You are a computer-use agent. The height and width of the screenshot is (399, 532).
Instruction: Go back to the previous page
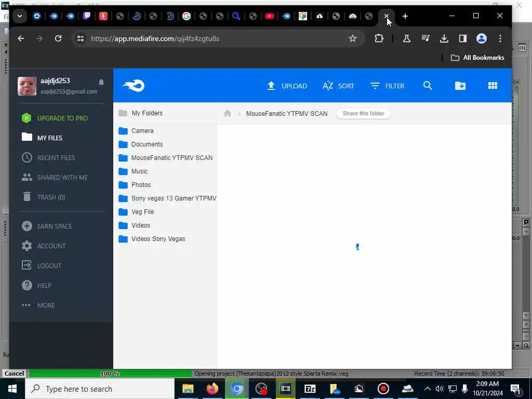click(x=21, y=38)
